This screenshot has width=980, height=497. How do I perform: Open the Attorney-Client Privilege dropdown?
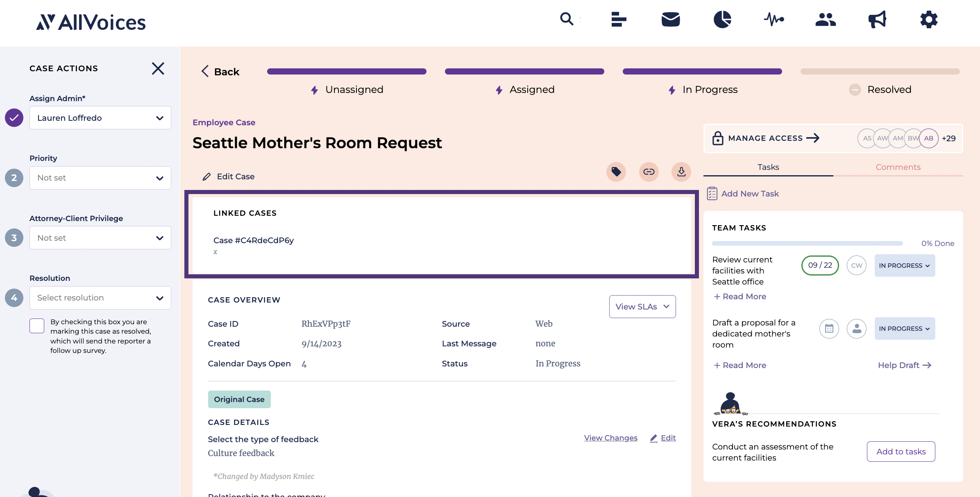pos(100,238)
